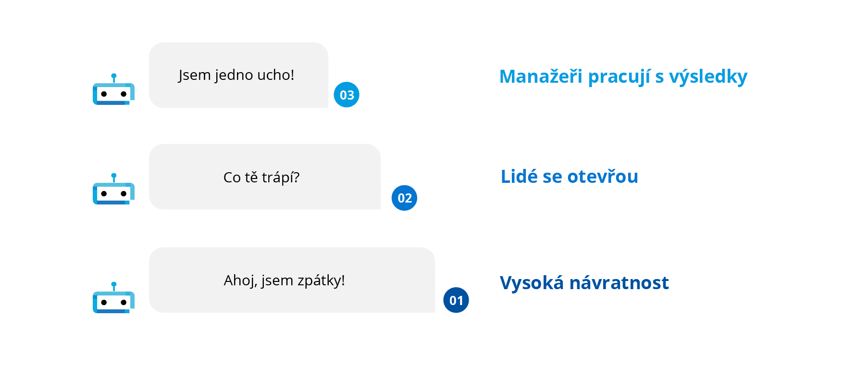Click the 'Manažeři pracují s výsledky' heading
868x382 pixels.
pos(623,76)
